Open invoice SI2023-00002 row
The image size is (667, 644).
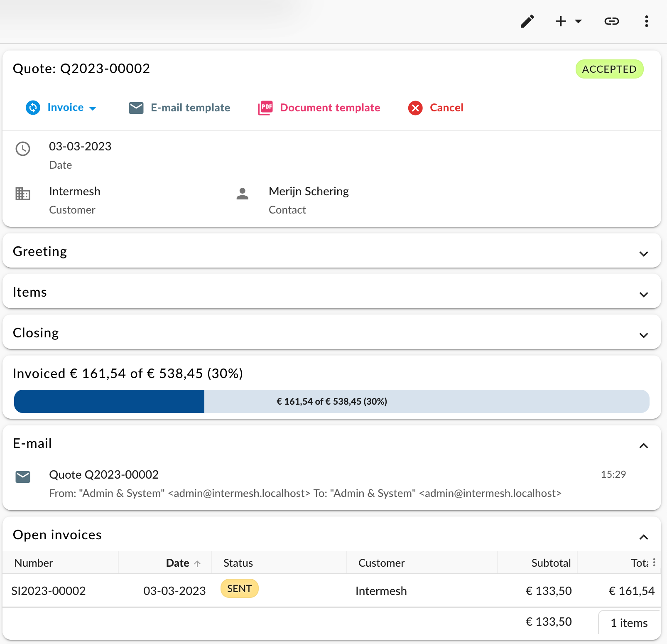332,591
